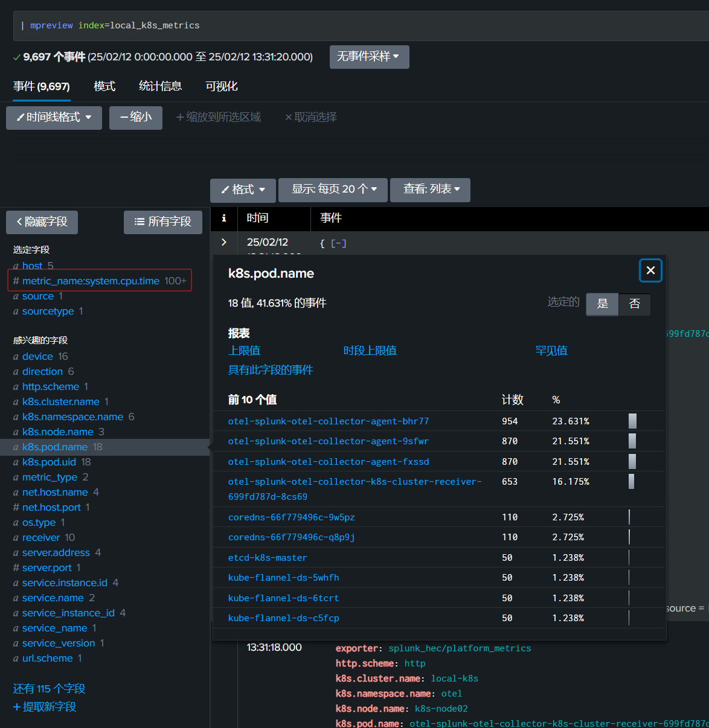Open the url.scheme field
Image resolution: width=709 pixels, height=728 pixels.
pos(48,658)
